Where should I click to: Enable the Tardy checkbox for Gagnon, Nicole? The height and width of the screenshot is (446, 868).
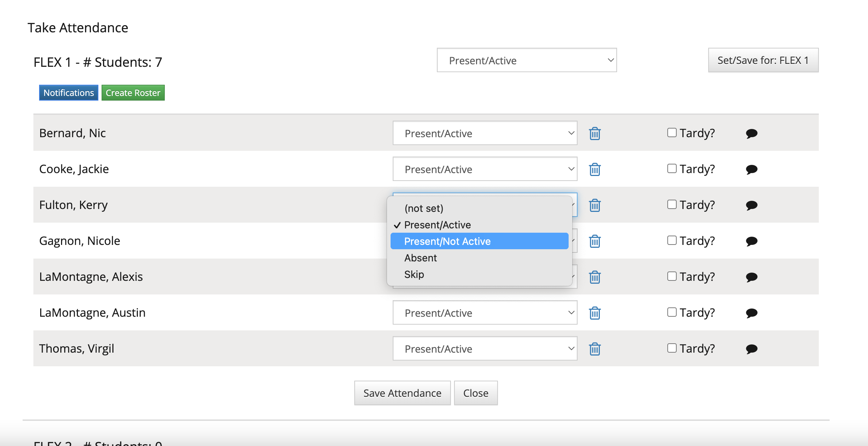tap(671, 240)
